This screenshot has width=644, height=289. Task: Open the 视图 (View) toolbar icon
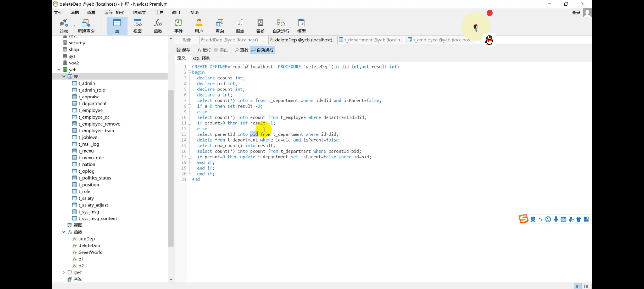click(x=137, y=26)
